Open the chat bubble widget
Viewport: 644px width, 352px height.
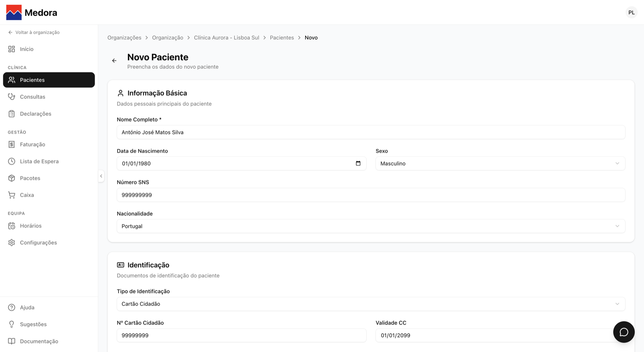pos(624,332)
